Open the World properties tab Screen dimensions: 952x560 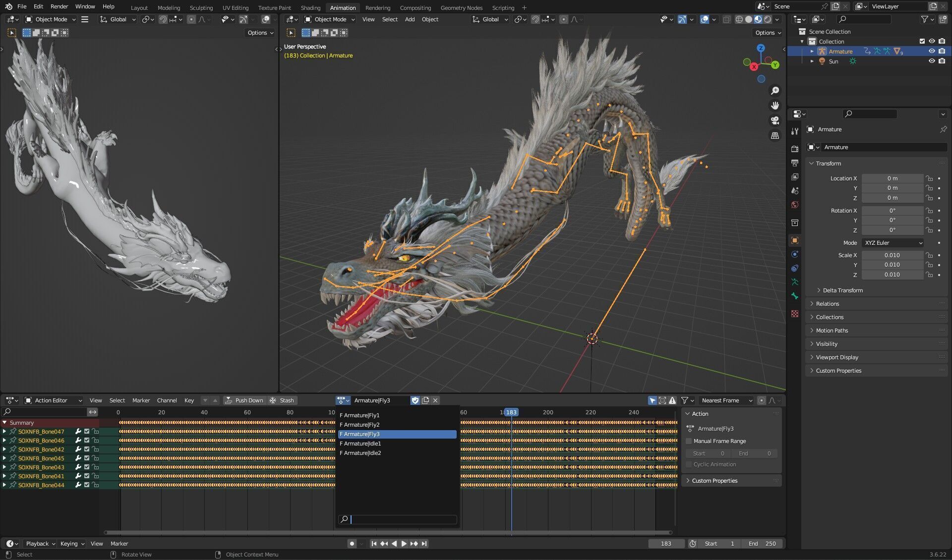[x=795, y=204]
